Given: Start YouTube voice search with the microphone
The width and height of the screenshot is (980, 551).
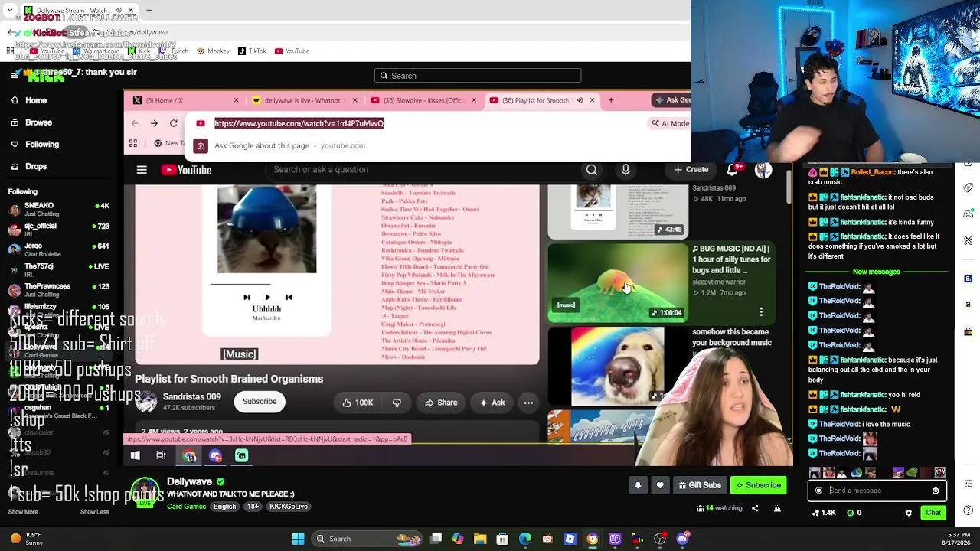Looking at the screenshot, I should [626, 170].
